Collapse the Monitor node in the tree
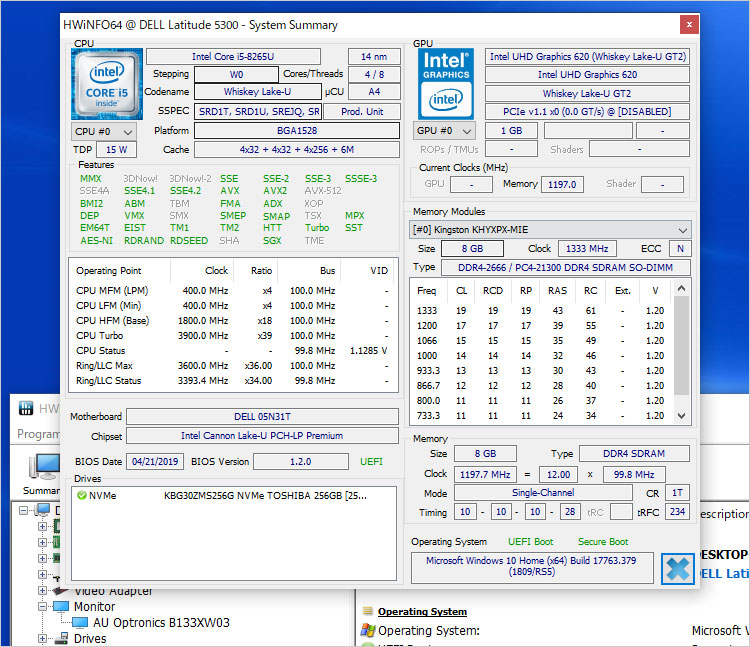 (43, 606)
